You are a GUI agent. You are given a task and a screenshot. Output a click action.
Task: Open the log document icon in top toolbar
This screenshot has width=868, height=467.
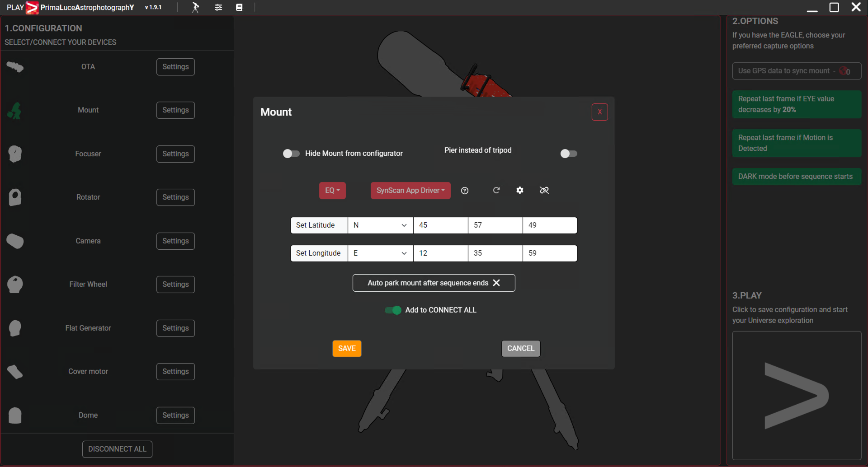239,7
